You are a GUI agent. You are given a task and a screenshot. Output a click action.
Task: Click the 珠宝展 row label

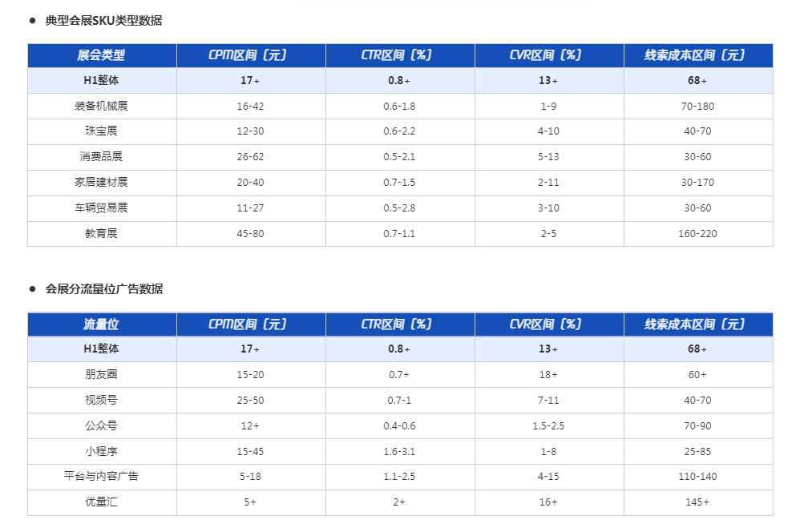[101, 131]
